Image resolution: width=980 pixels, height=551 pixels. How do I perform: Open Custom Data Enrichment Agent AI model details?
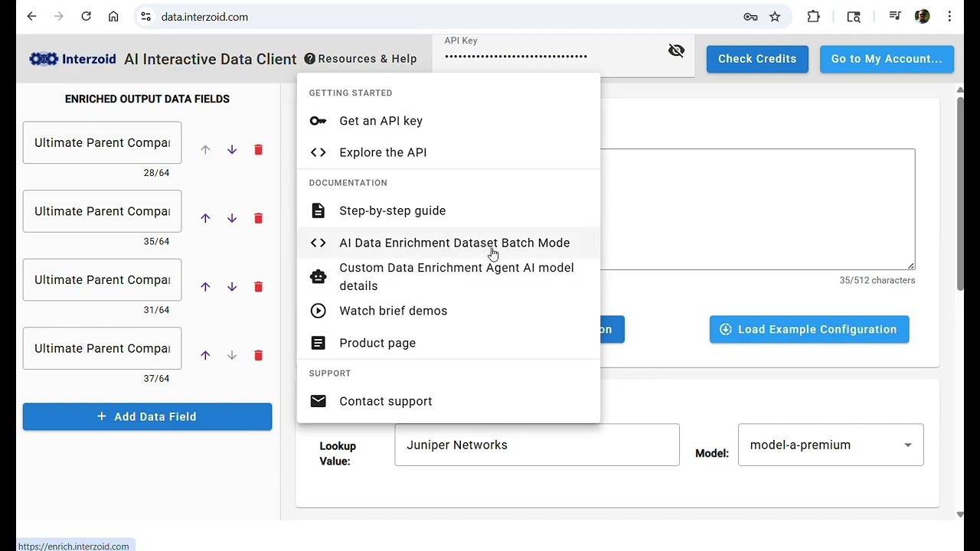tap(449, 277)
